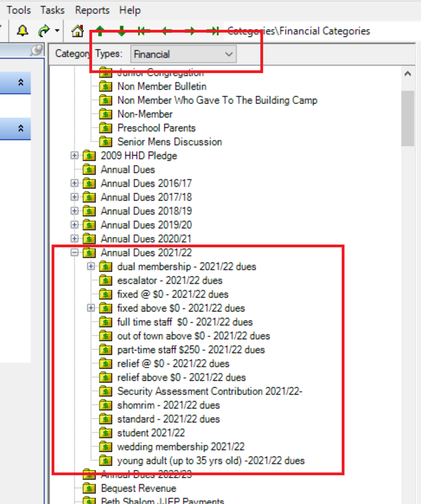Viewport: 421px width, 504px height.
Task: Click the notification bell icon
Action: point(22,30)
